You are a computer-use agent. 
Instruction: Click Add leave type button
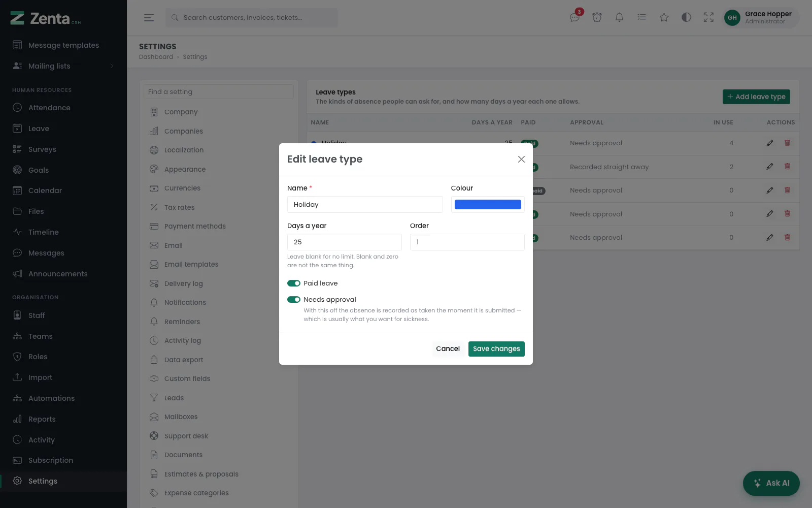click(x=756, y=97)
